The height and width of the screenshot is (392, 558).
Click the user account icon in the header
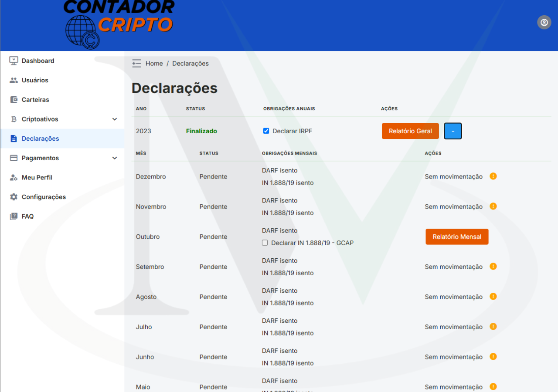click(x=544, y=22)
